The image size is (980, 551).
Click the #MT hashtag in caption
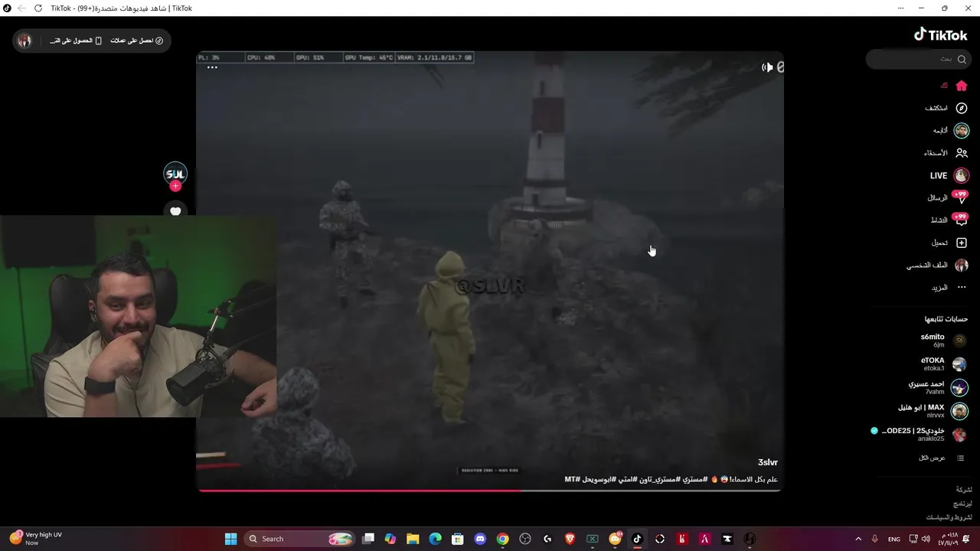[x=573, y=479]
